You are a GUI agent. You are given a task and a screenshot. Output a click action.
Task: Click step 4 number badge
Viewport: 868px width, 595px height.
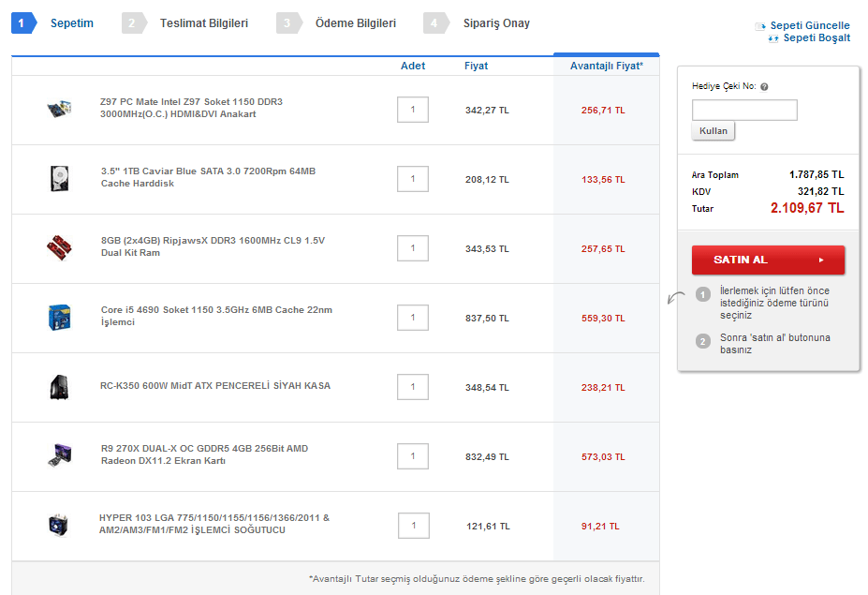435,23
